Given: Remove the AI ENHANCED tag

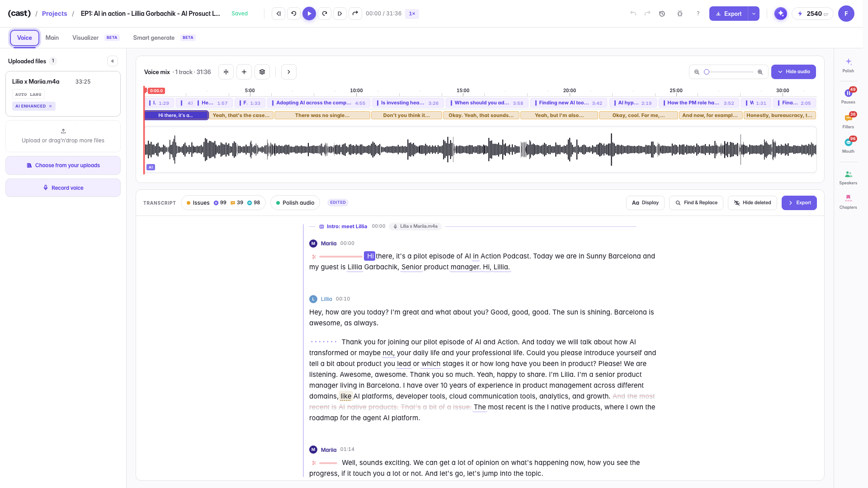Looking at the screenshot, I should (51, 106).
